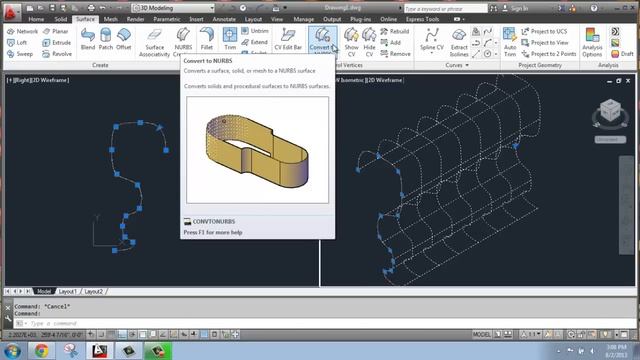Toggle NURBS Creation mode
The width and height of the screenshot is (640, 360).
[183, 42]
